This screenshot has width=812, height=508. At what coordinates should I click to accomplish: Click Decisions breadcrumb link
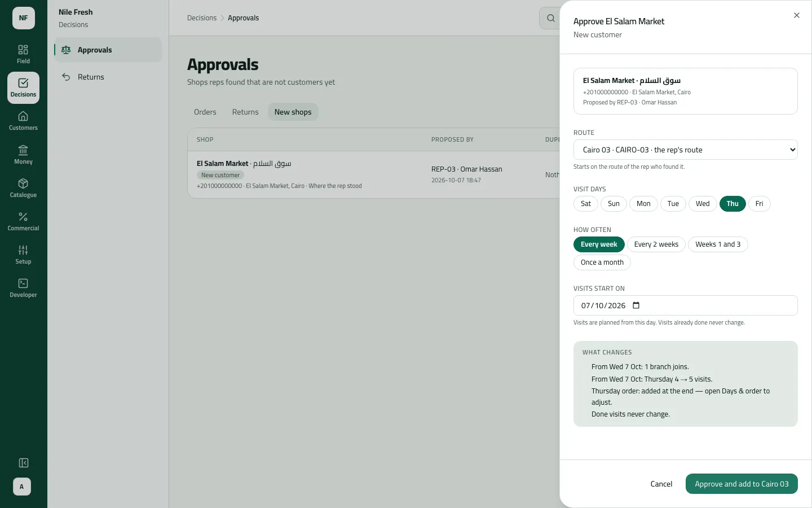coord(202,18)
